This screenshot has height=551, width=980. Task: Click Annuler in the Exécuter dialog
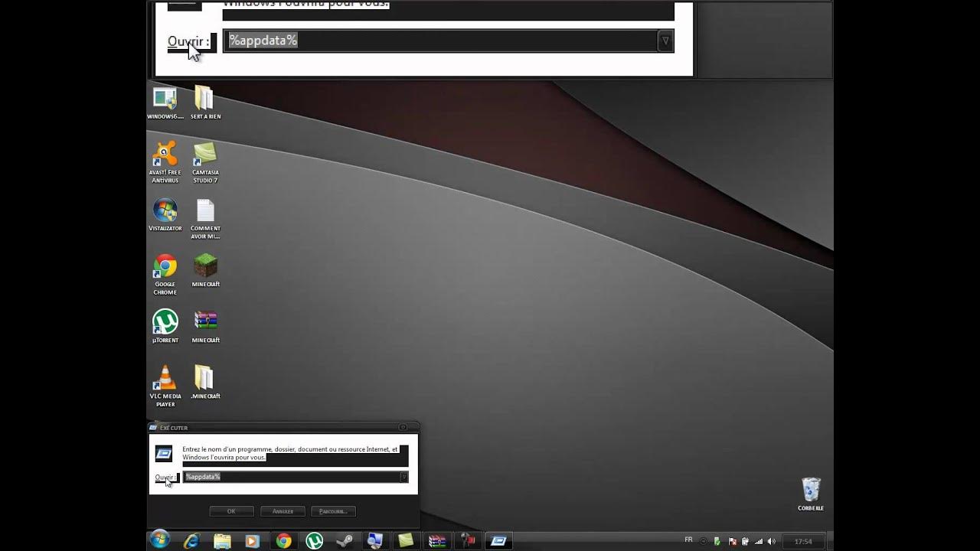[283, 511]
